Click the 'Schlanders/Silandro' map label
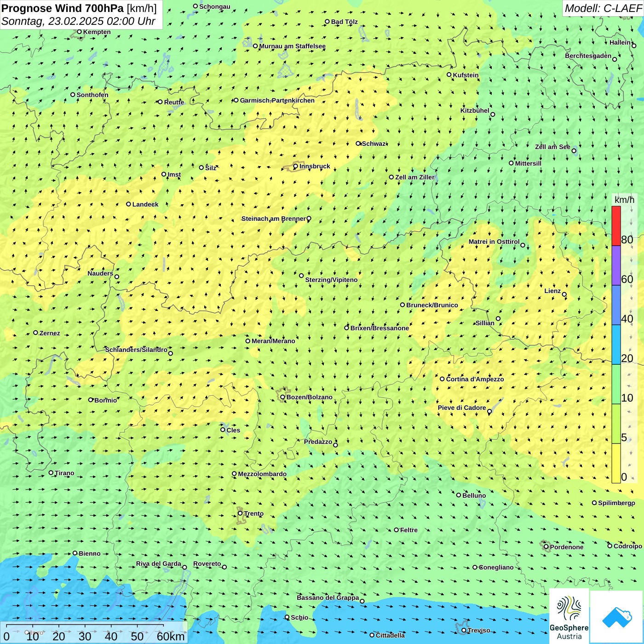 [x=137, y=350]
